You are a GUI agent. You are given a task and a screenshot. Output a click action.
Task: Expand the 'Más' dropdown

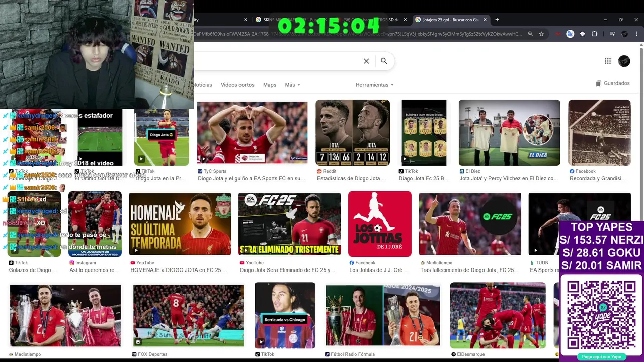[292, 85]
